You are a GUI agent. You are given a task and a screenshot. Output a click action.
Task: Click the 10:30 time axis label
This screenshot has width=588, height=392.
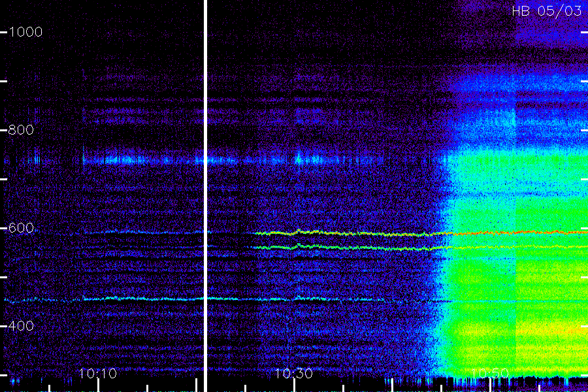point(294,373)
